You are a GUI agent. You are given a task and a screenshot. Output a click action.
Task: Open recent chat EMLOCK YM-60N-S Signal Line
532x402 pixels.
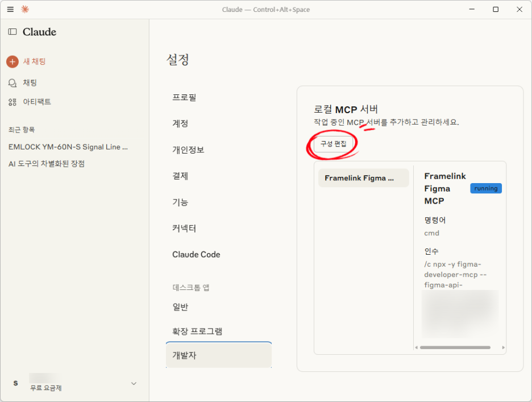pos(68,147)
